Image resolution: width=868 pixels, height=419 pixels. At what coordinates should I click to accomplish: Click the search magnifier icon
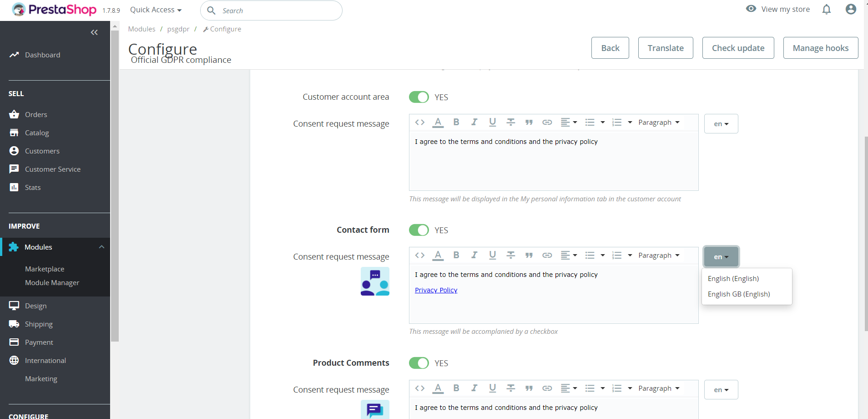[x=211, y=10]
